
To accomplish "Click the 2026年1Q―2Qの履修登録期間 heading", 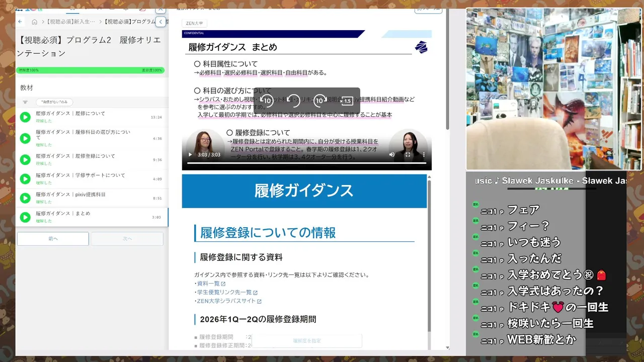I will (258, 319).
